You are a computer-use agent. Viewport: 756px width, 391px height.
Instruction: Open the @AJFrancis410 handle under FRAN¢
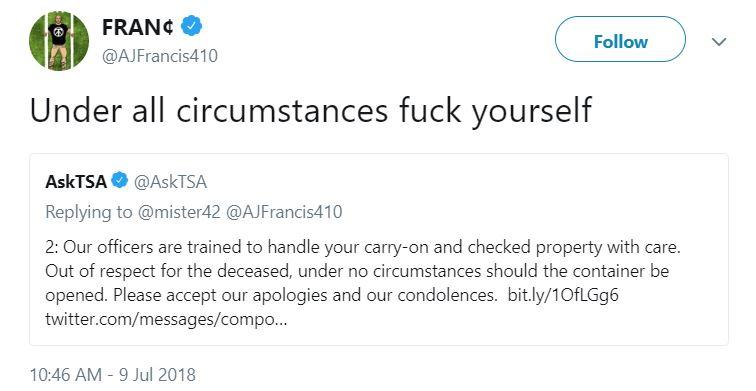pos(160,56)
